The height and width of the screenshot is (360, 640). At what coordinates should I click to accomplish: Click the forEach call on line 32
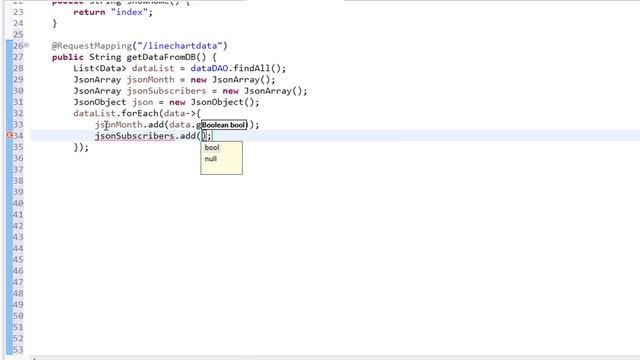coord(140,113)
